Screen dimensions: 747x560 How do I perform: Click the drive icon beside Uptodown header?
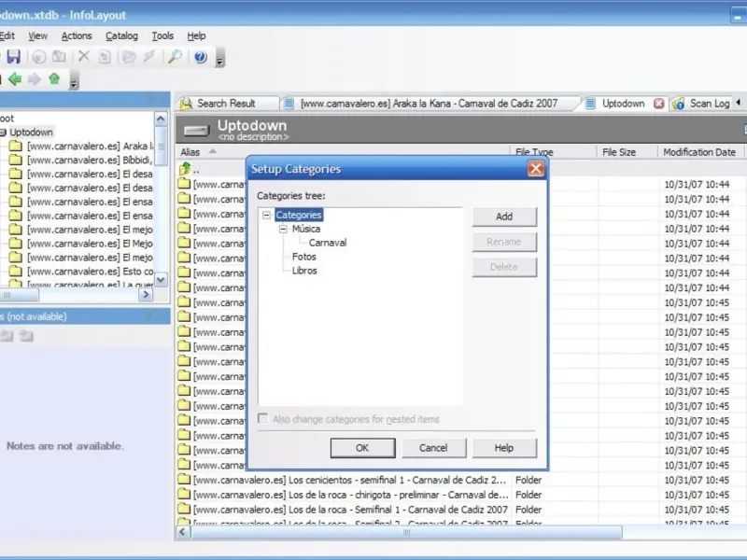(197, 130)
